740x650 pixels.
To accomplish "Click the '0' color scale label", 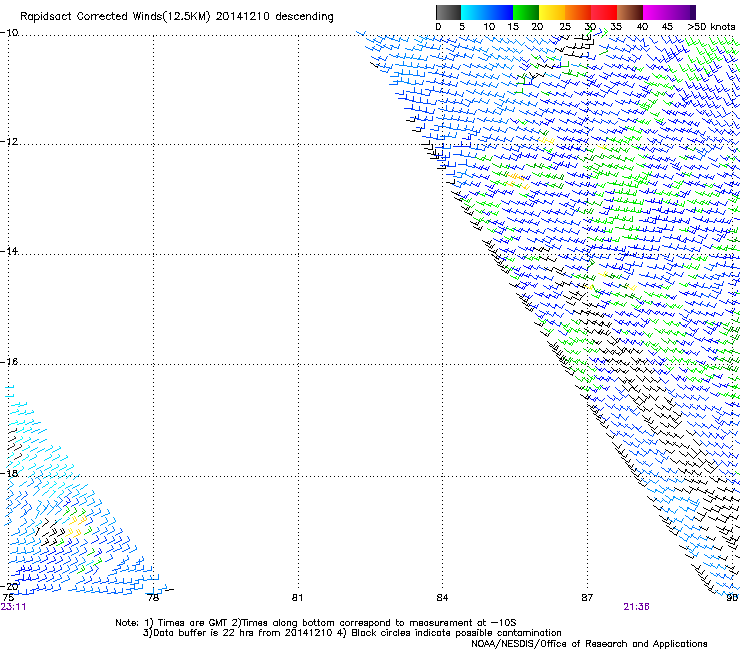I will pos(438,27).
